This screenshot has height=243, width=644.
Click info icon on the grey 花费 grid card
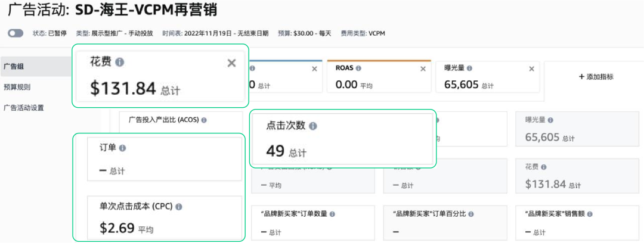pos(544,167)
